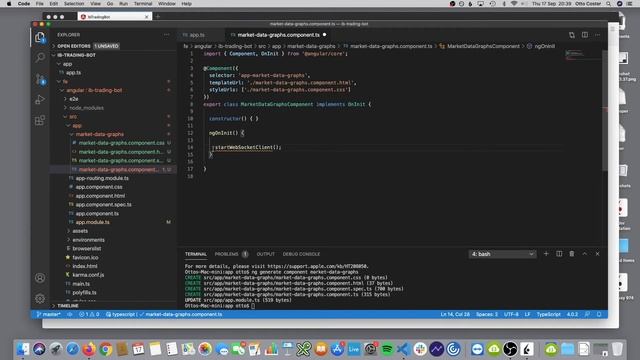Screen dimensions: 640x360
Task: Change end of line via LF
Action: [x=527, y=314]
